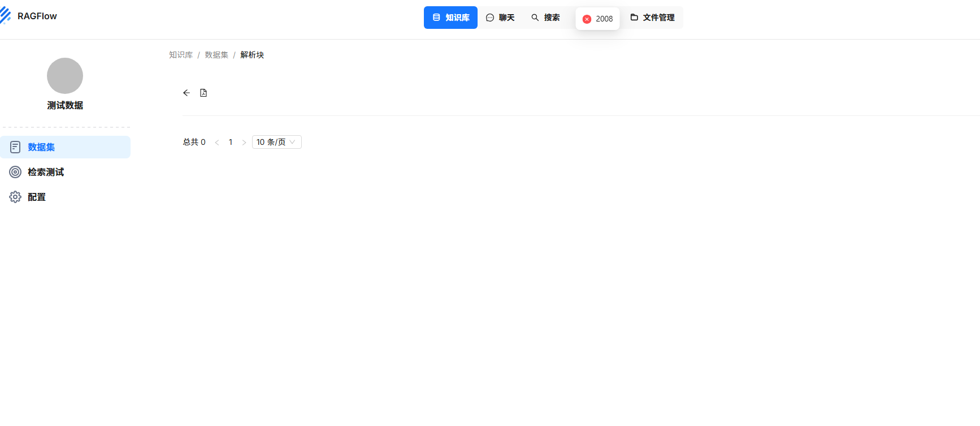Click the 知识库 database icon

pyautogui.click(x=436, y=18)
